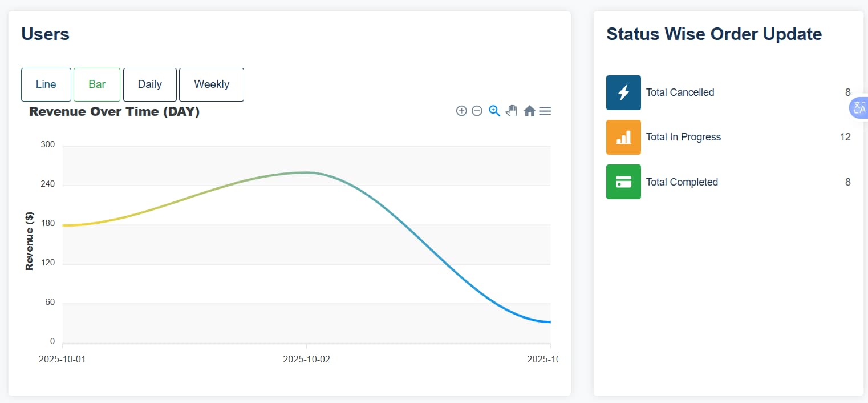Screen dimensions: 868x403
Task: Reset chart zoom with home icon
Action: tap(529, 111)
